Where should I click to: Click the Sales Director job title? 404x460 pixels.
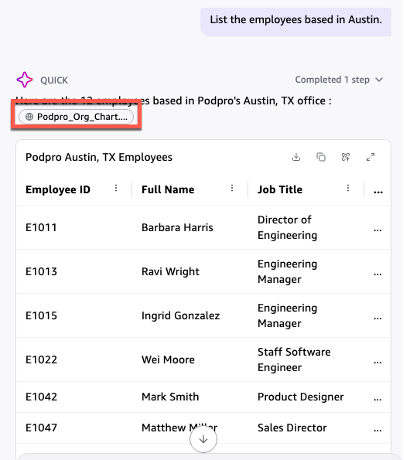(292, 428)
